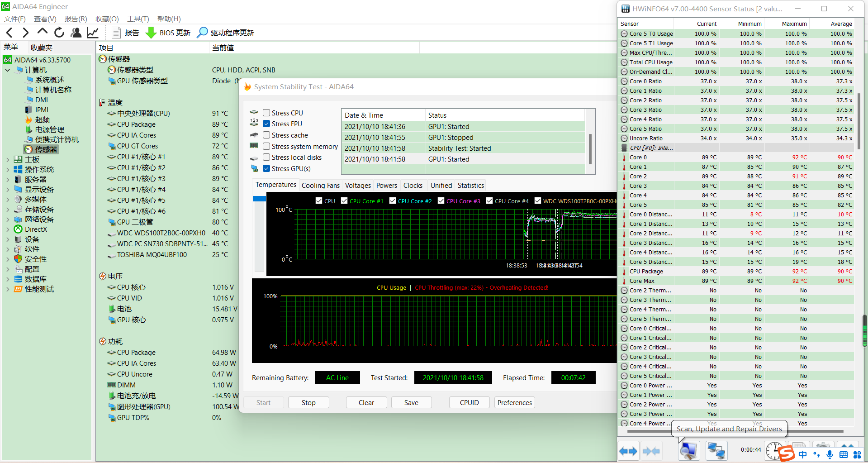Select the 传感器 sensor tree item
868x463 pixels.
[x=46, y=149]
